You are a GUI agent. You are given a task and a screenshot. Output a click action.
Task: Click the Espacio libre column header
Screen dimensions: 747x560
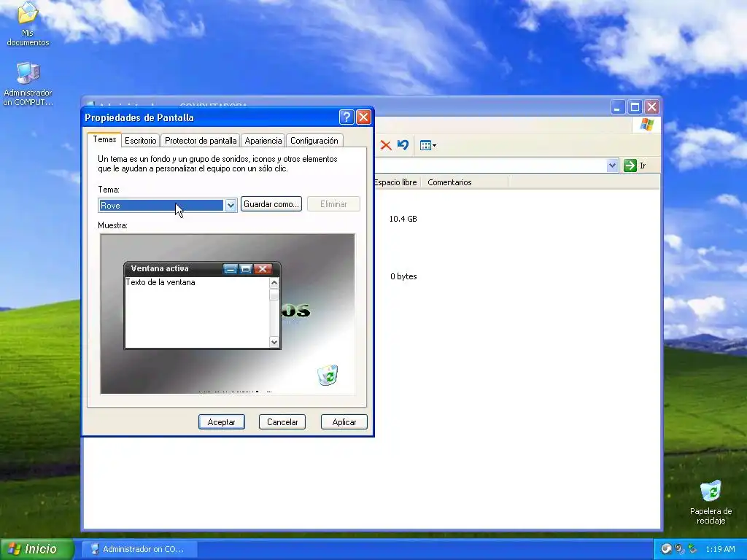[x=395, y=182]
